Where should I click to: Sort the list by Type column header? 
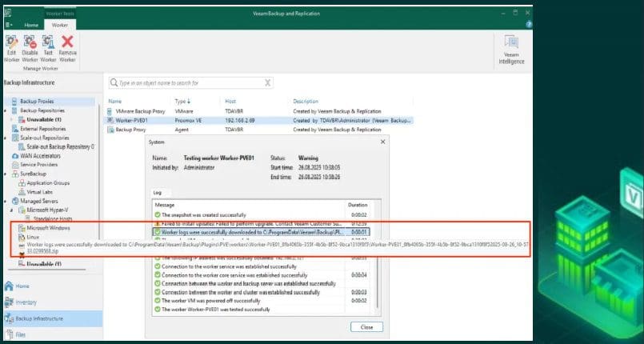(182, 102)
